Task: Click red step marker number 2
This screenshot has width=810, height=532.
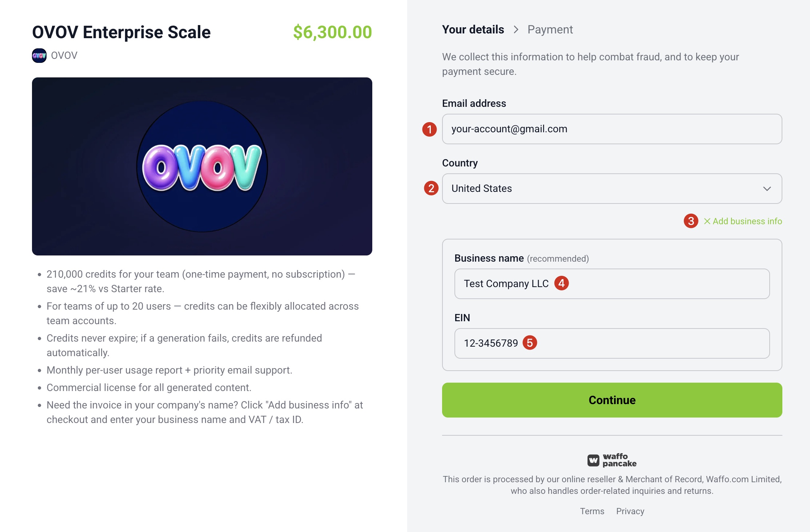Action: click(x=431, y=188)
